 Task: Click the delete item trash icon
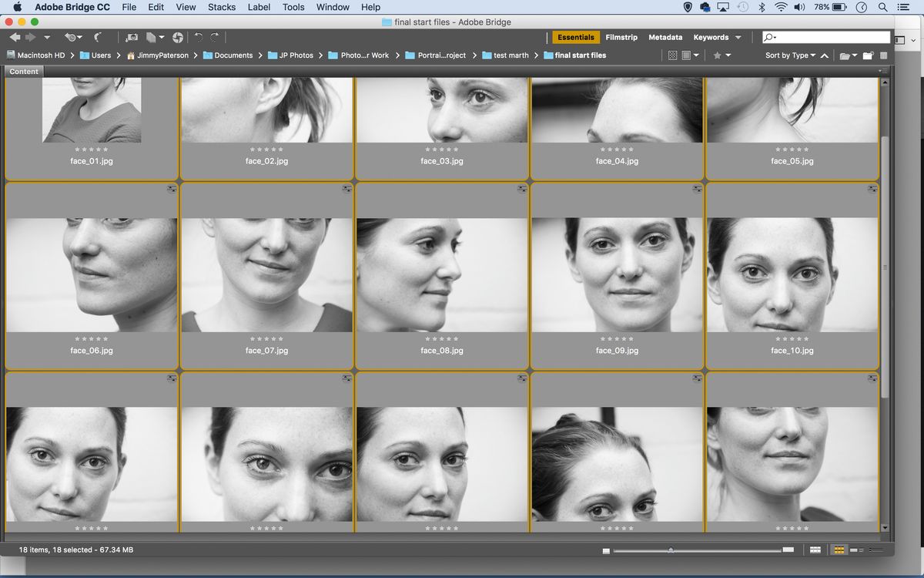tap(883, 55)
